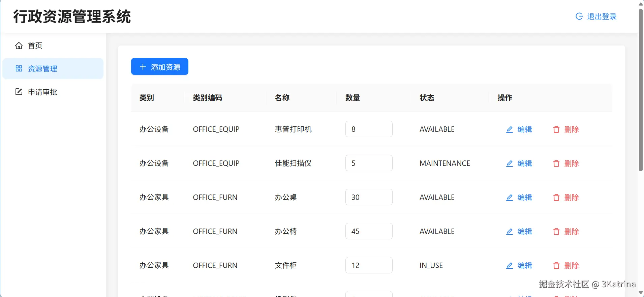Click 编辑 for 办公椅
Image resolution: width=644 pixels, height=297 pixels.
pos(519,232)
